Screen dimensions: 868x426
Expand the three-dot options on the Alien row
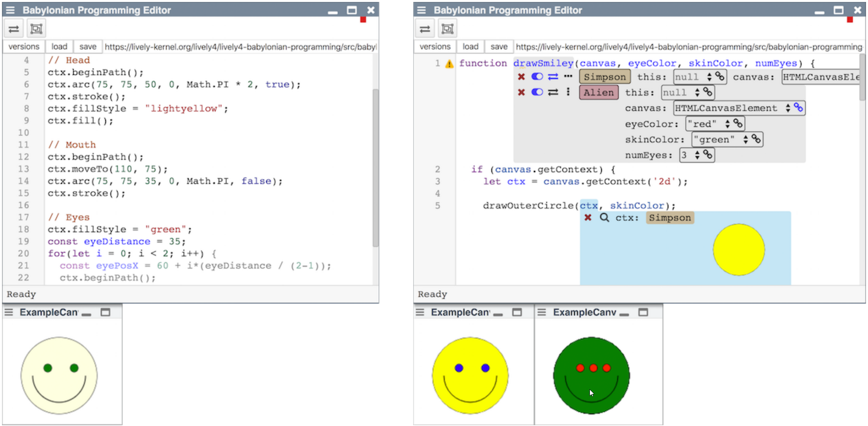coord(568,92)
